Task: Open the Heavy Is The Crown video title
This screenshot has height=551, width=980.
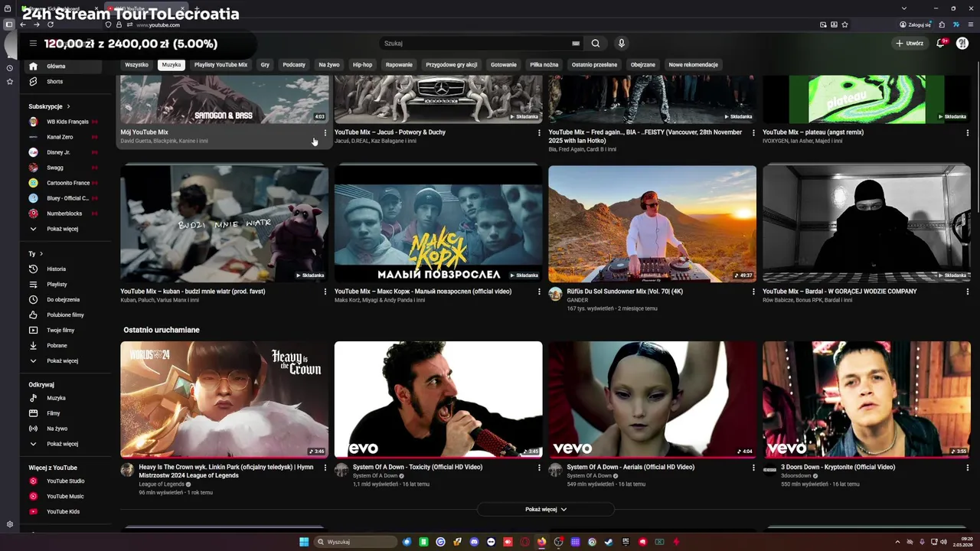Action: 226,471
